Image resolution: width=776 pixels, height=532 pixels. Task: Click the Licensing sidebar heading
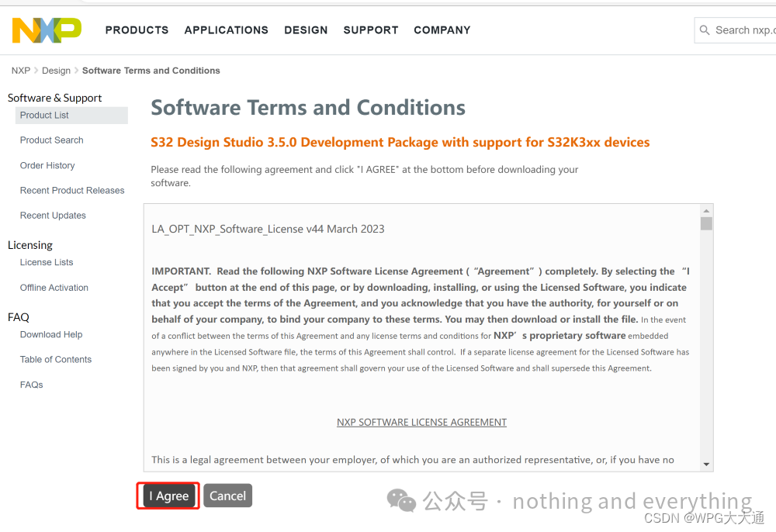(x=30, y=245)
